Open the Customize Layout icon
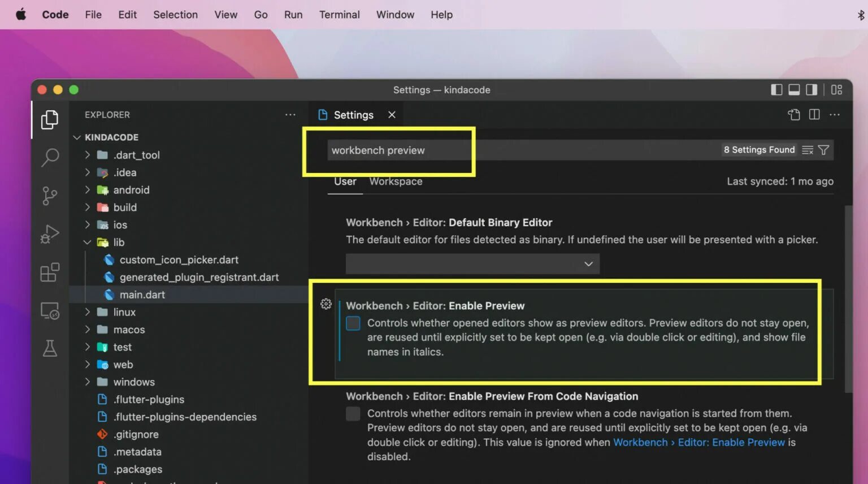Image resolution: width=868 pixels, height=484 pixels. [837, 89]
